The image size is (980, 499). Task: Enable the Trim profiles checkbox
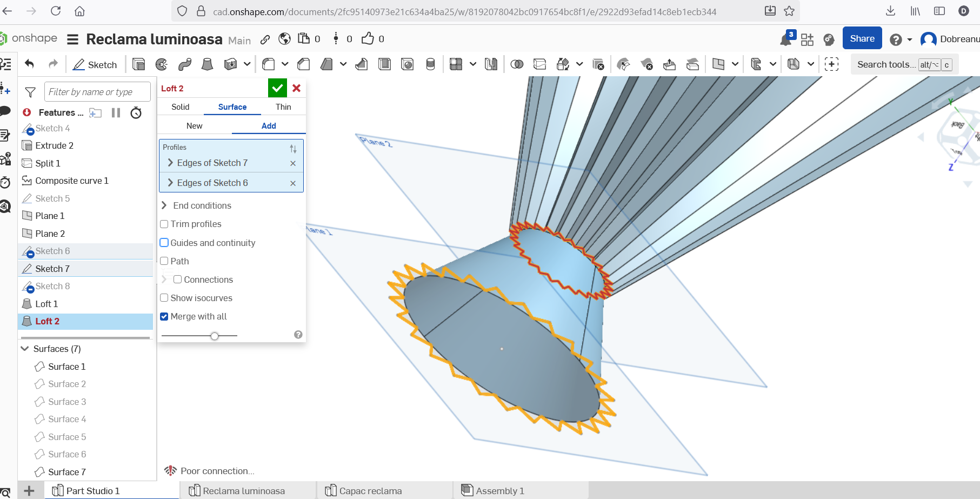(164, 224)
